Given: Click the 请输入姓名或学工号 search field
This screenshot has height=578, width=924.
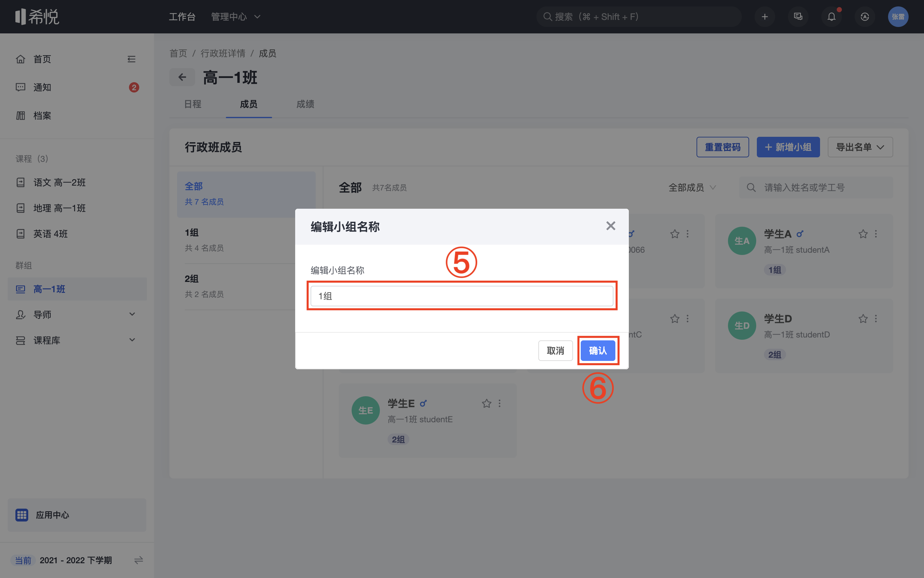Looking at the screenshot, I should tap(816, 188).
